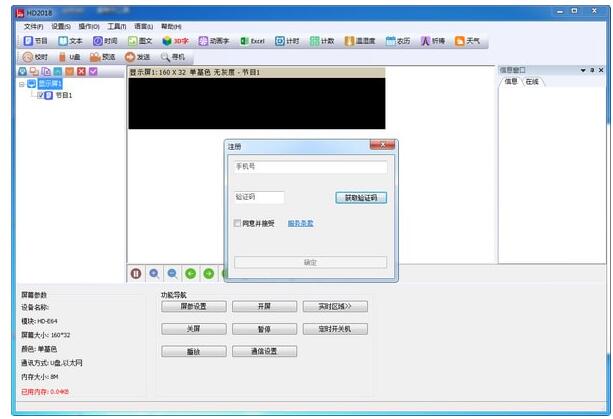The width and height of the screenshot is (613, 419).
Task: Open 预览 preview from the toolbar
Action: tap(102, 57)
